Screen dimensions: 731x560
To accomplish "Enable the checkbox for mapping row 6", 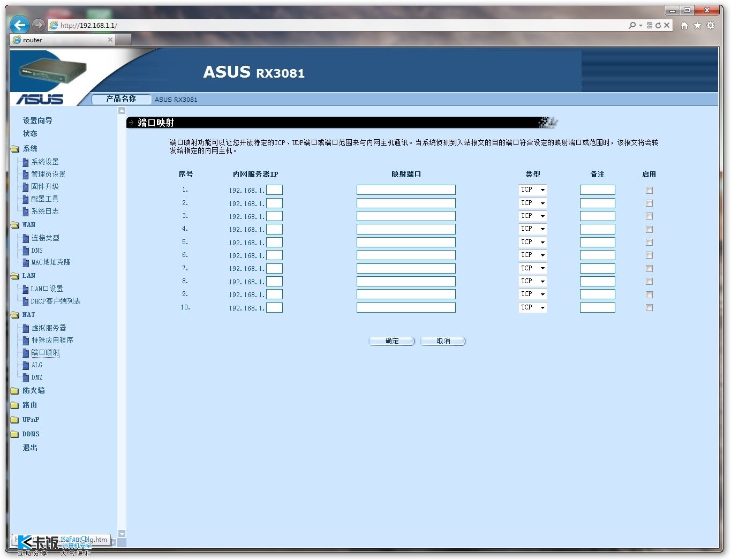I will [649, 255].
